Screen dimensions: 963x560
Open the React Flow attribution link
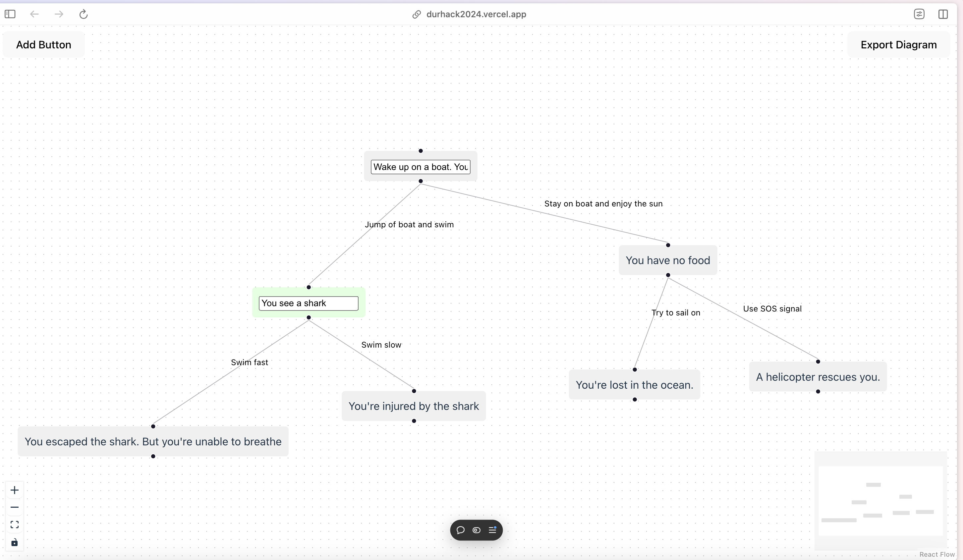click(x=936, y=554)
